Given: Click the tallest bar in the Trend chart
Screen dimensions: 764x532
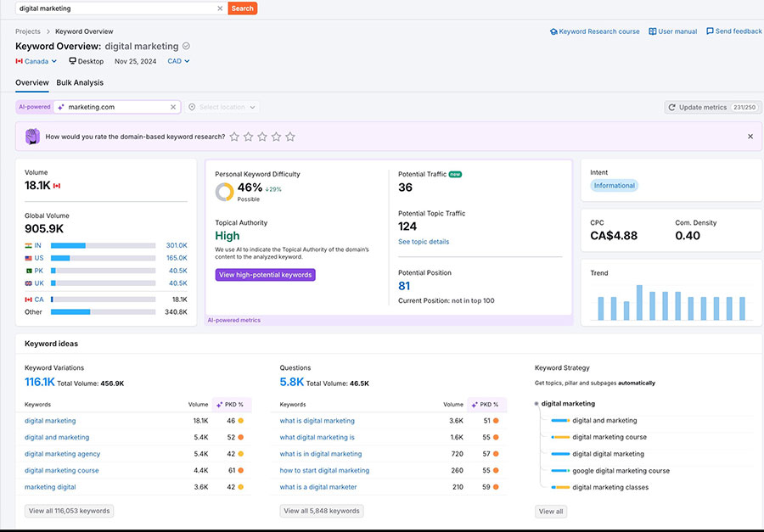Looking at the screenshot, I should [639, 303].
